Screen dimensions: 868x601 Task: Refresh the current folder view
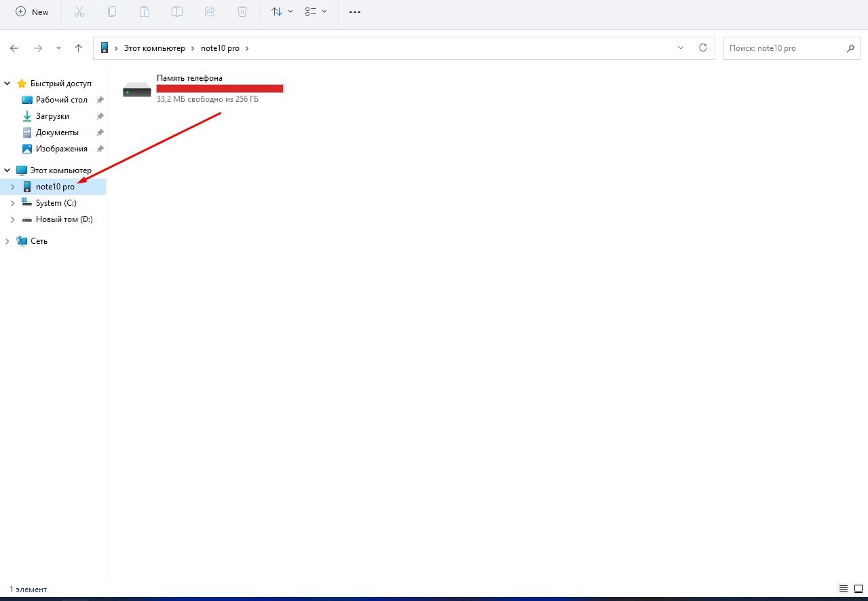pyautogui.click(x=703, y=48)
